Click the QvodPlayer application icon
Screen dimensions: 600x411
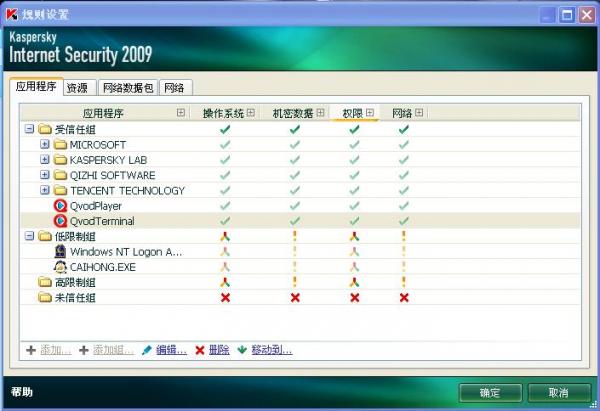pos(60,206)
